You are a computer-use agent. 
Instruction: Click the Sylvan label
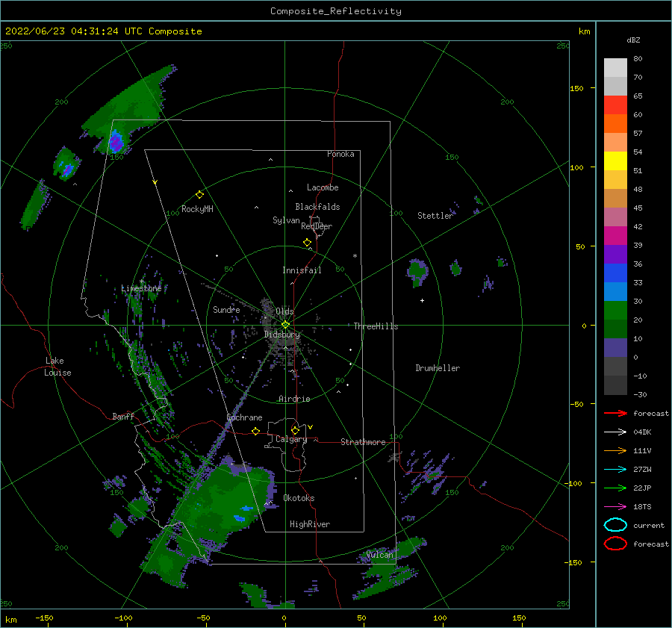286,220
